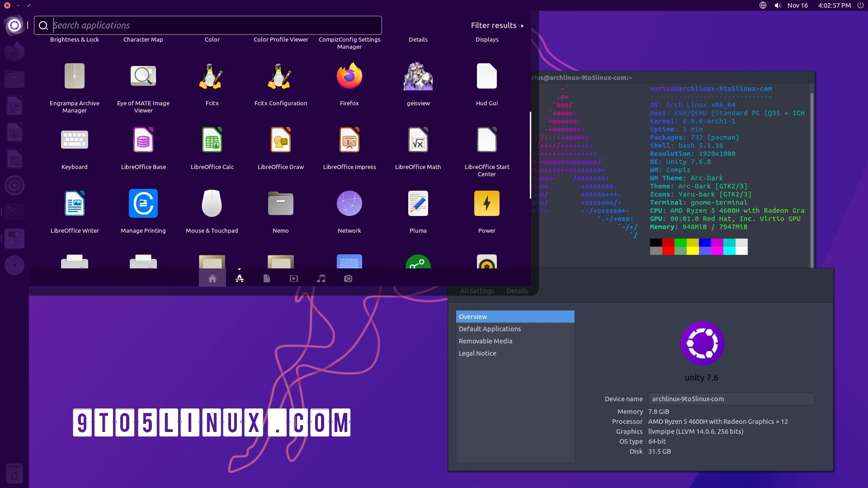
Task: Go back to All Settings
Action: click(x=477, y=291)
